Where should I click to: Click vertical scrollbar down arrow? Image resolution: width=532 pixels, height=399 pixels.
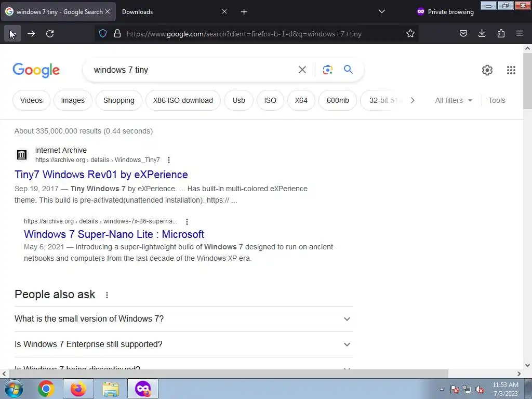[527, 365]
